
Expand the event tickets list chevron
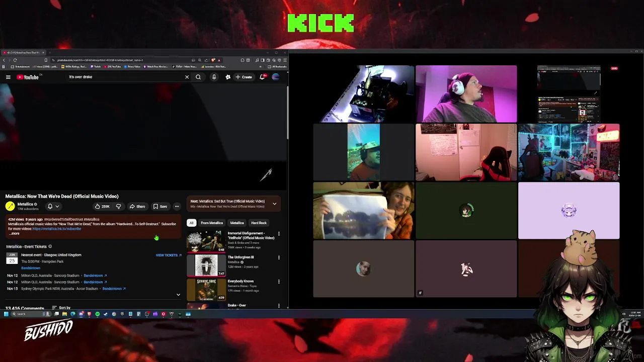coord(178,295)
